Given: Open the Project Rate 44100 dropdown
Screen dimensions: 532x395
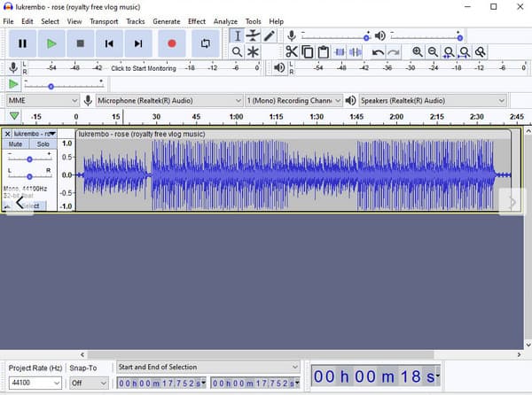Looking at the screenshot, I should point(35,383).
